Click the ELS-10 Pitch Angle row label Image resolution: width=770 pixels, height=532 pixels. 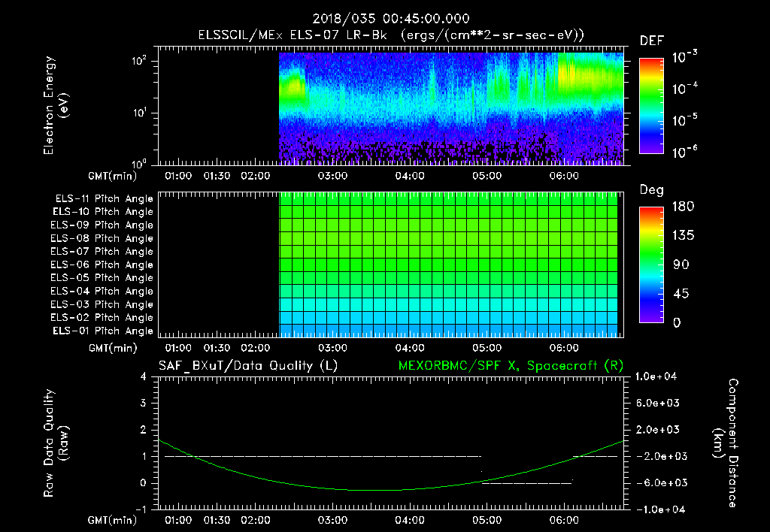(103, 212)
